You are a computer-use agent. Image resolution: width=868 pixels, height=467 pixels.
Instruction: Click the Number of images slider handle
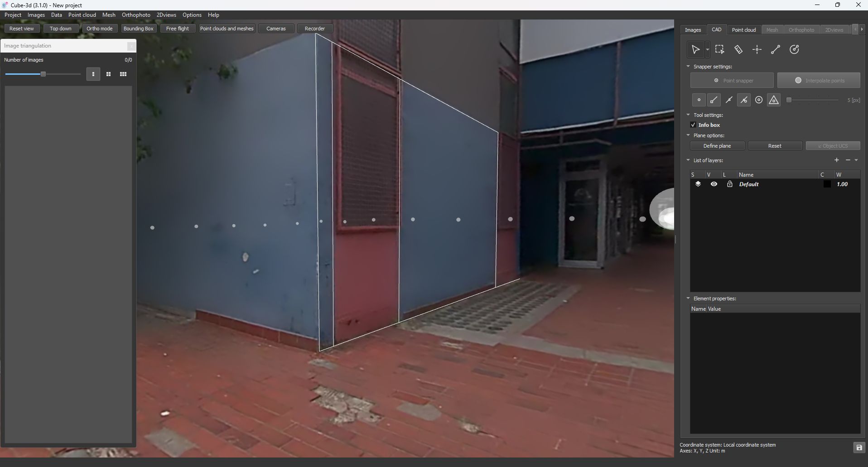pyautogui.click(x=43, y=74)
